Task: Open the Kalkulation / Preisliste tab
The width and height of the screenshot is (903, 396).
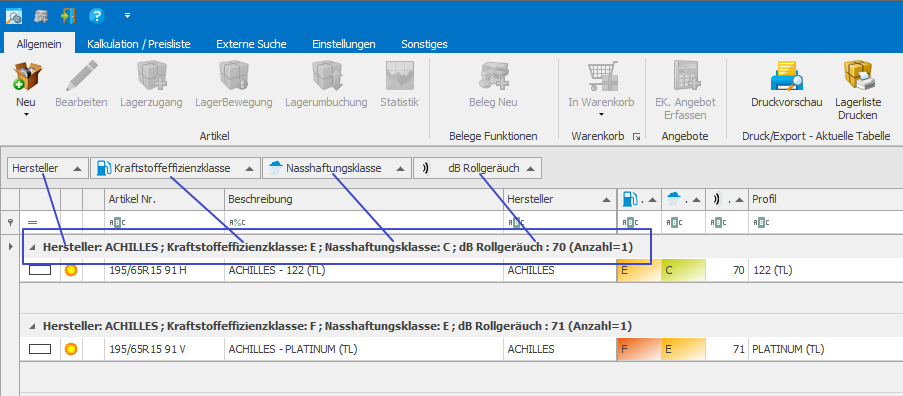Action: (139, 44)
